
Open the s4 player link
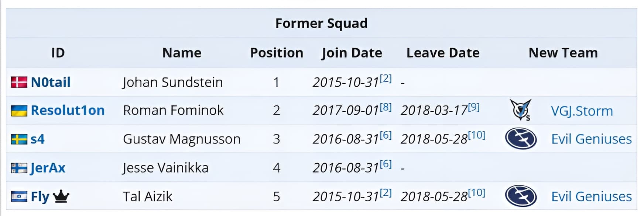(x=37, y=139)
